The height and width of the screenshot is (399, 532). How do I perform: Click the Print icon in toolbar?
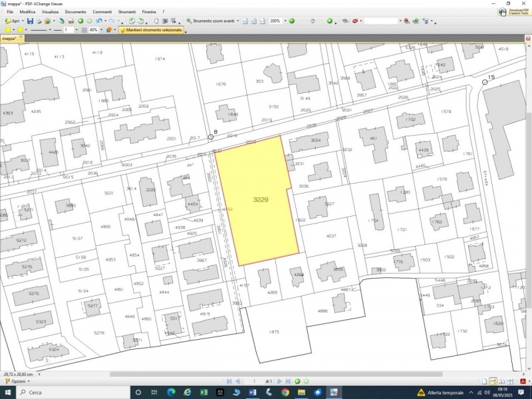click(39, 21)
